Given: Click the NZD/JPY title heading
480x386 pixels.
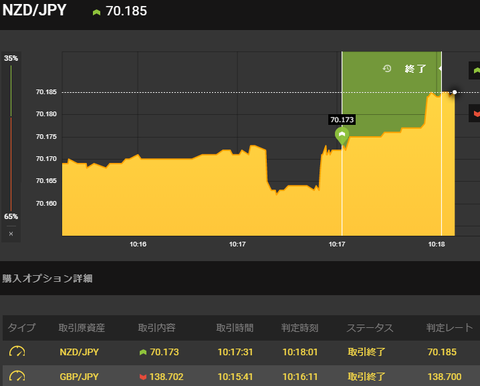Looking at the screenshot, I should click(34, 10).
